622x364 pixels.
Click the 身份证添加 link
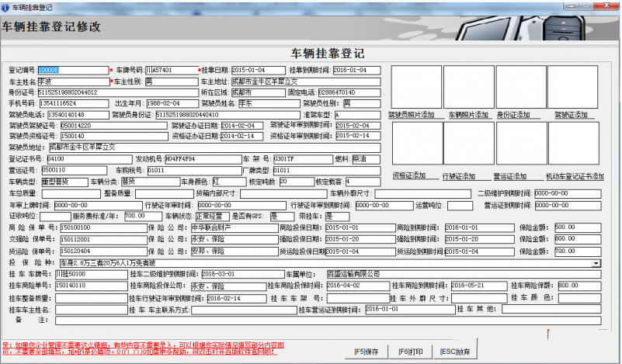[513, 115]
